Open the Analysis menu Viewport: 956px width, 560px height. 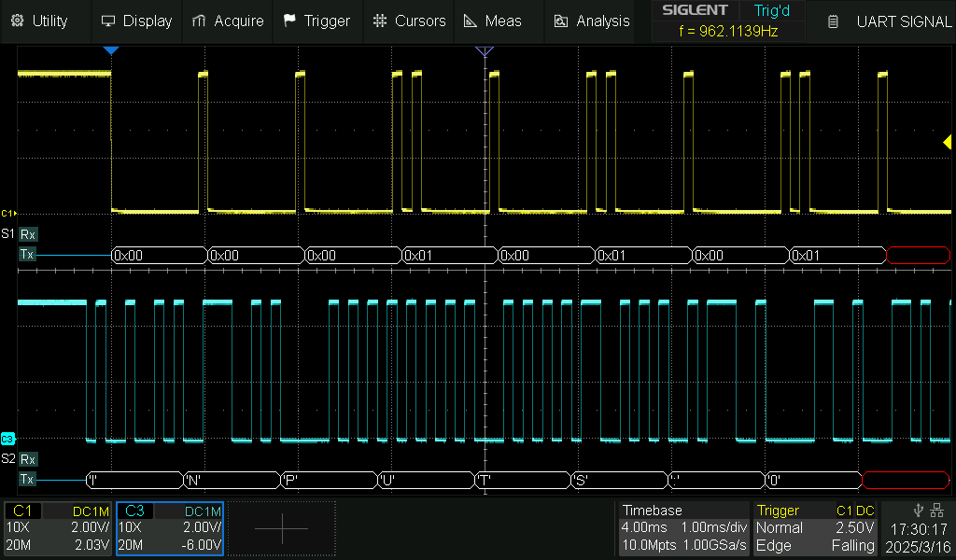[x=592, y=21]
